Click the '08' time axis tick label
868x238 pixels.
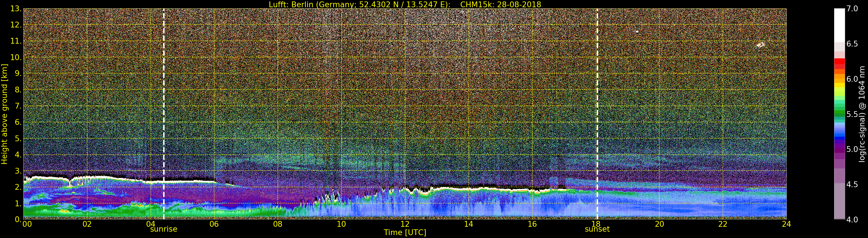(x=278, y=224)
